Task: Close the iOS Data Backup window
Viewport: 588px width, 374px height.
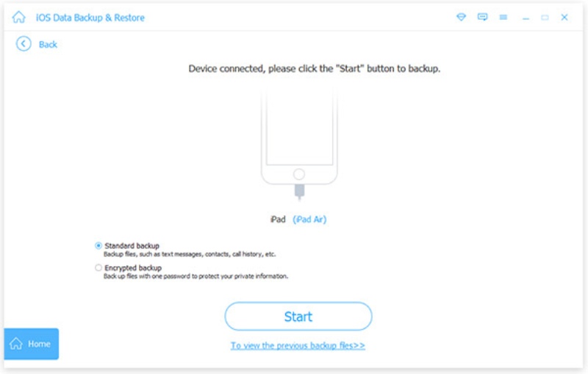Action: click(x=564, y=18)
